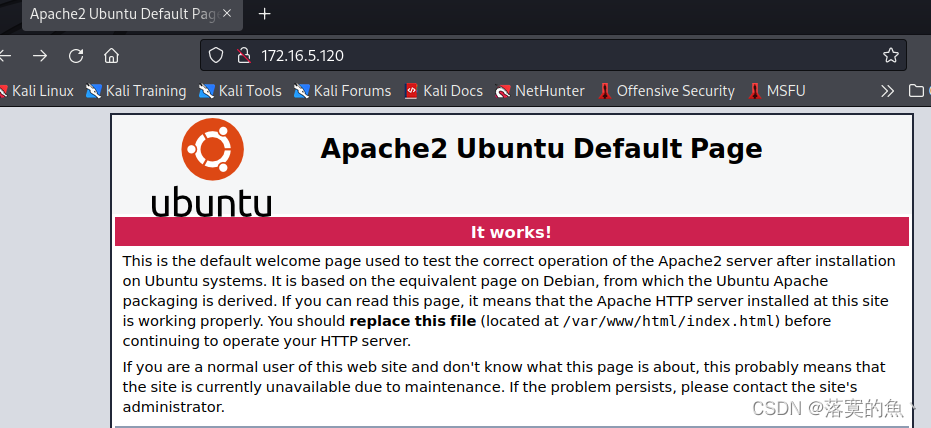Open the Kali Forums bookmark
Image resolution: width=931 pixels, height=428 pixels.
tap(342, 91)
